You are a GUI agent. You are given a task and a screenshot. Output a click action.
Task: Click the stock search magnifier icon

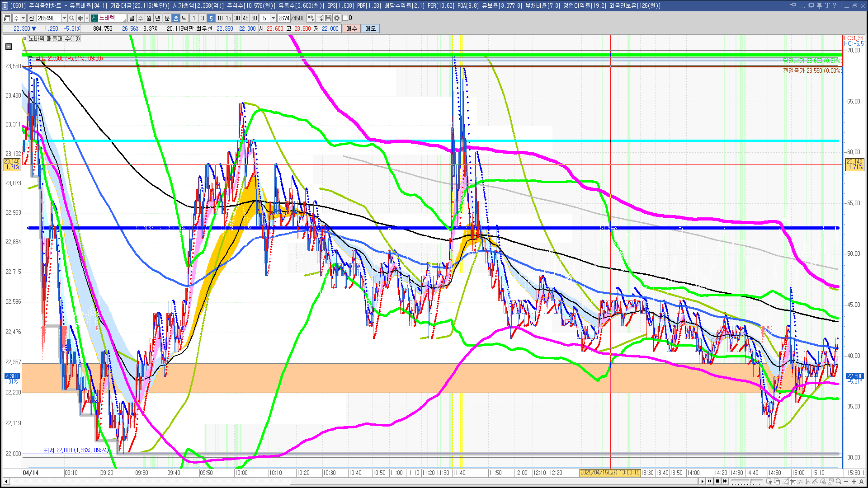(x=72, y=18)
